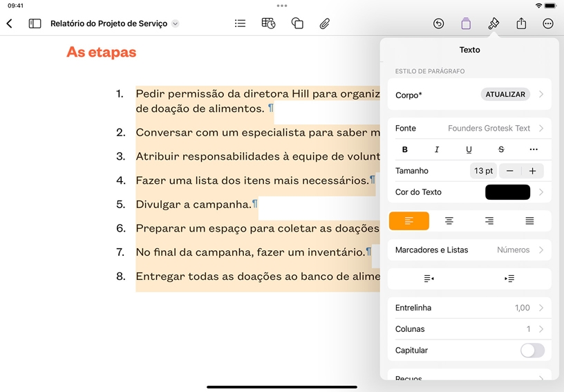Tap the Preparar um espaço list item

click(x=258, y=228)
